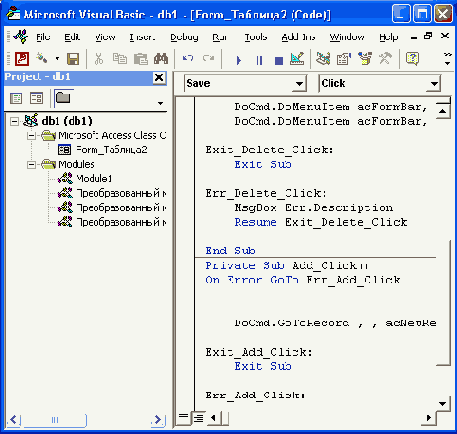The width and height of the screenshot is (457, 434).
Task: Switch to Full Module View button
Action: (198, 418)
